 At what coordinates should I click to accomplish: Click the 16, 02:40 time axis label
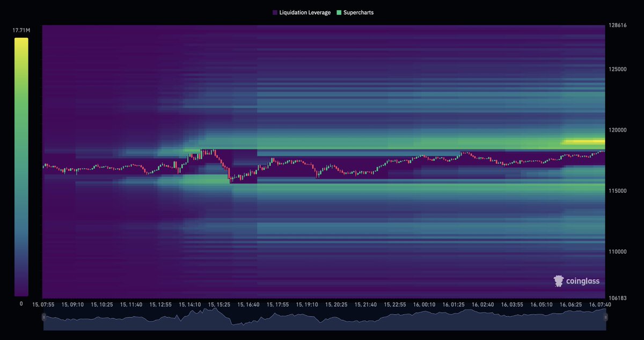pos(484,305)
